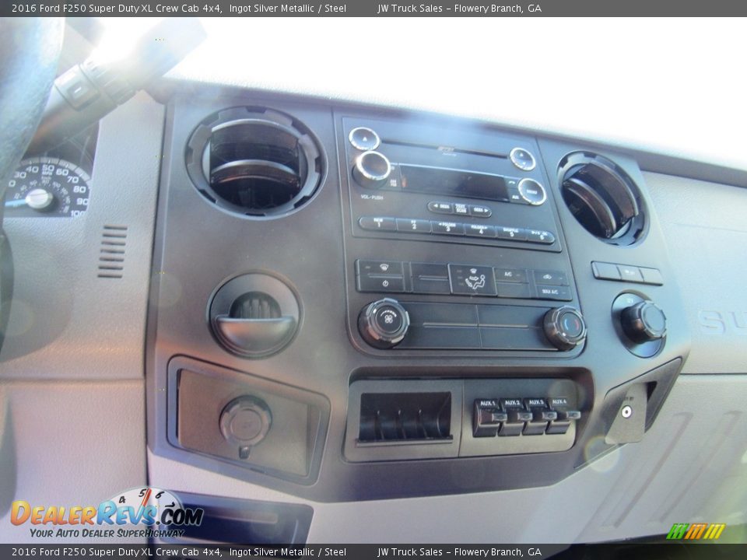Click the top caption "2016 Ford F250 Super Duty XL Crew Cab 4x4"
The width and height of the screenshot is (747, 560).
click(117, 8)
